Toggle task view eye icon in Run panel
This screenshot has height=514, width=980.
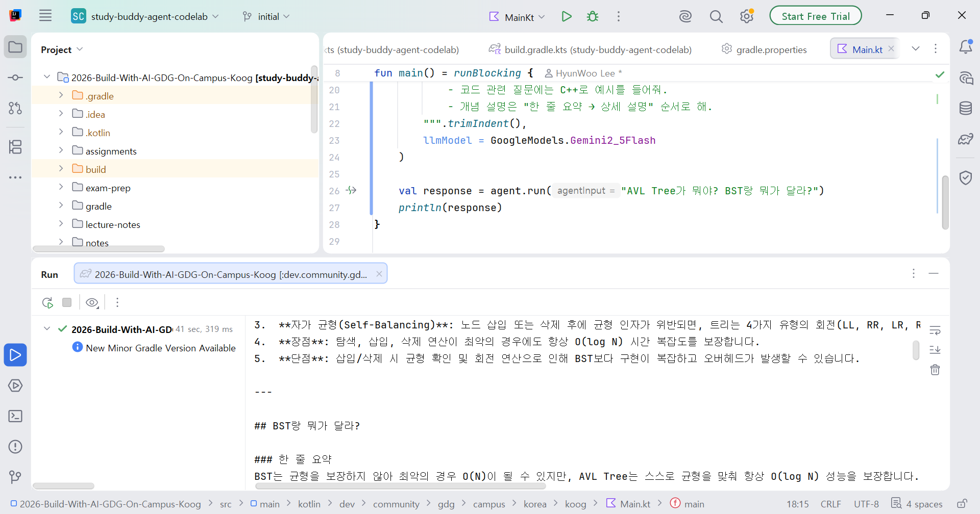tap(92, 303)
